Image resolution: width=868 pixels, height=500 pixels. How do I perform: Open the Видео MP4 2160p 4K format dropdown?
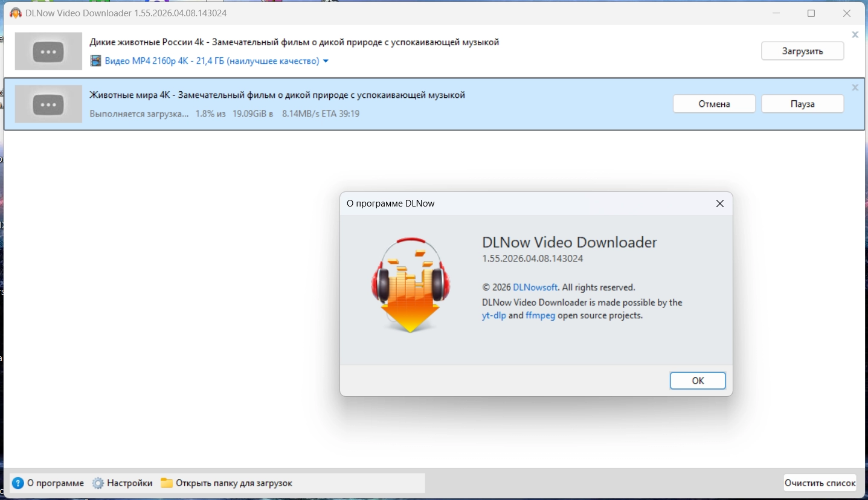[211, 61]
